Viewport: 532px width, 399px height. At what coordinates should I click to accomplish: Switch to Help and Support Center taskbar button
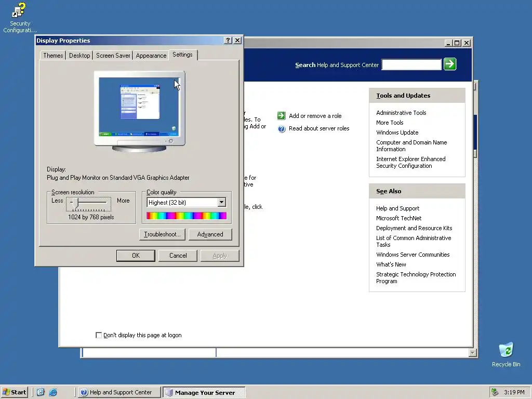click(119, 392)
